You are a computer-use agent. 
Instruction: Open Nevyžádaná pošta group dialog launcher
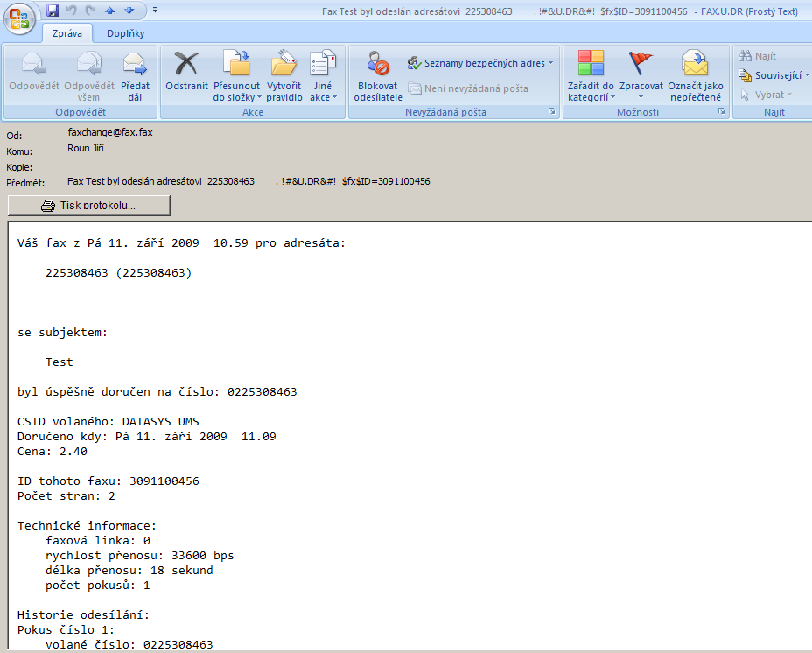552,111
